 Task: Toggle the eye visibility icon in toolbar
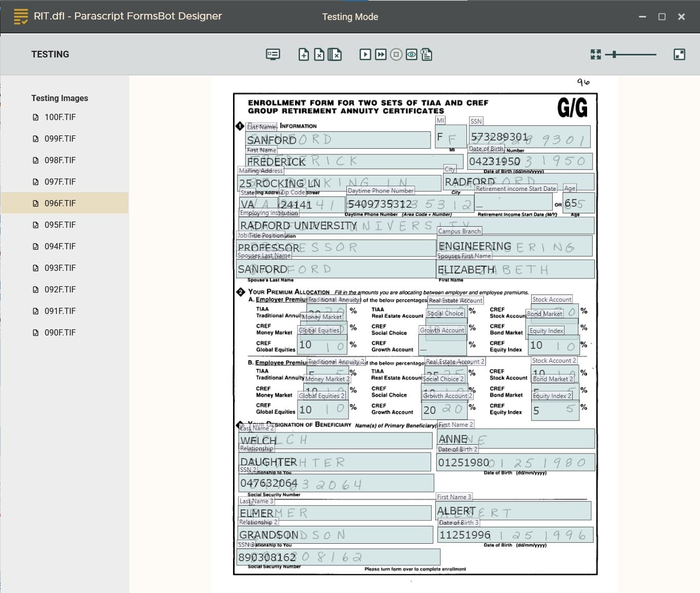click(412, 54)
